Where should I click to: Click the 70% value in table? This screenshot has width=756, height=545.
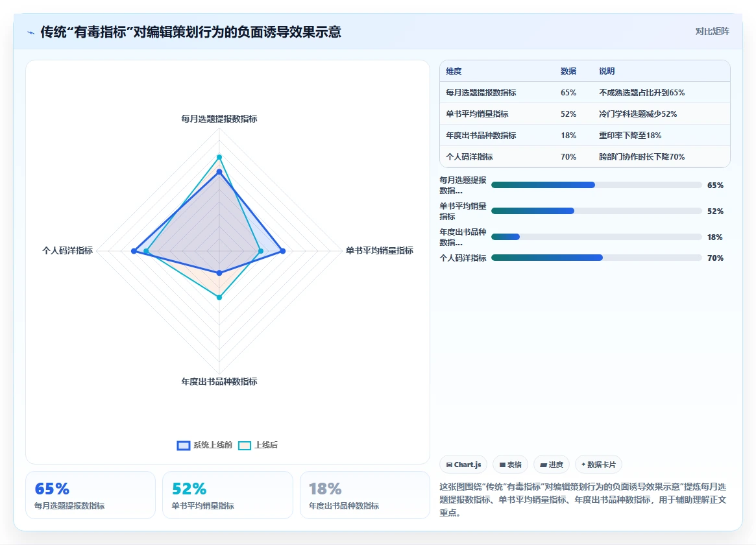click(568, 157)
